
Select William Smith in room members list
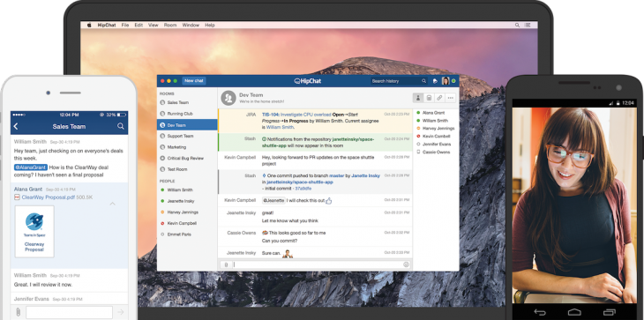coord(435,121)
